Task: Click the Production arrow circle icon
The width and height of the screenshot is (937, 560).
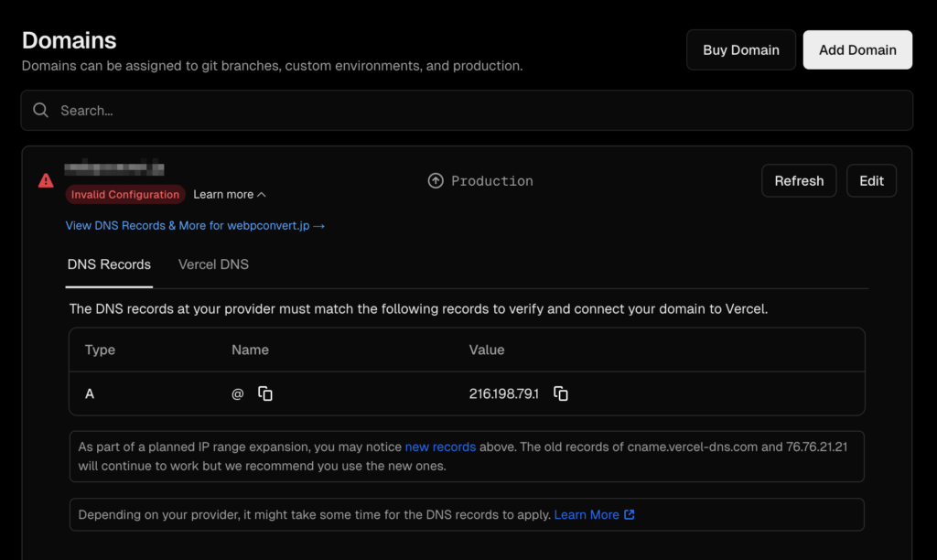Action: pyautogui.click(x=436, y=181)
